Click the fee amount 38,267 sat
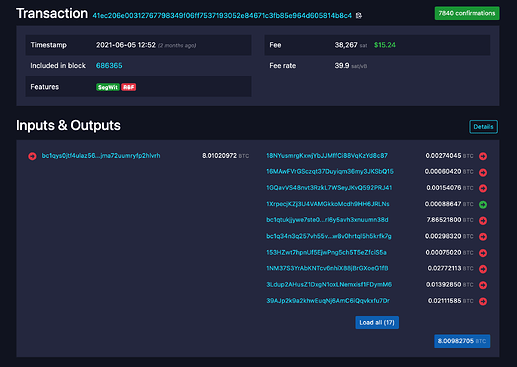This screenshot has height=367, width=517. [x=351, y=45]
